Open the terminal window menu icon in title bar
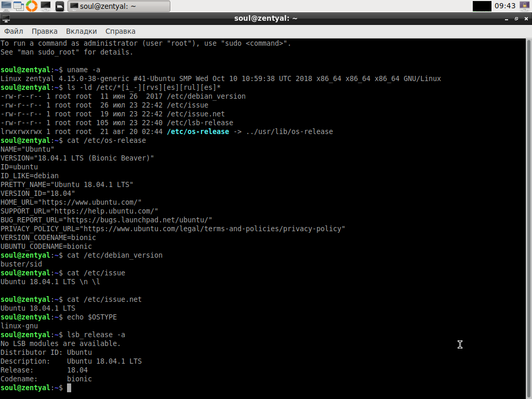The height and width of the screenshot is (399, 532). tap(6, 19)
